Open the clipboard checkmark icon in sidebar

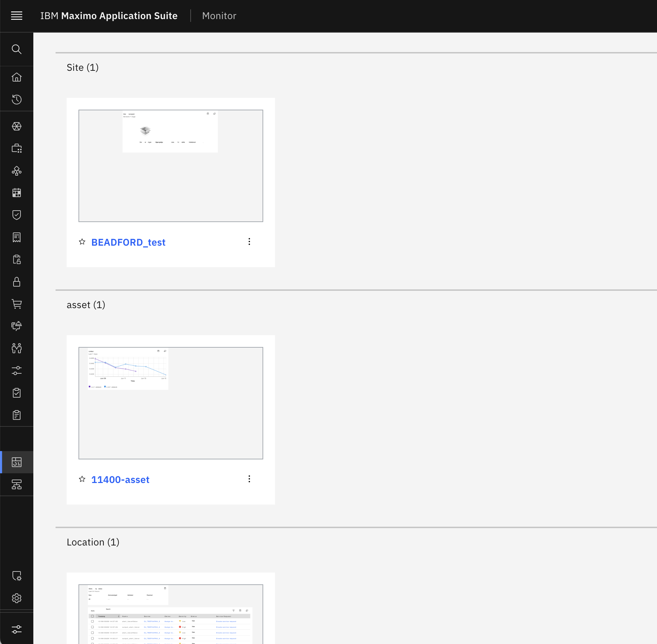click(x=17, y=393)
